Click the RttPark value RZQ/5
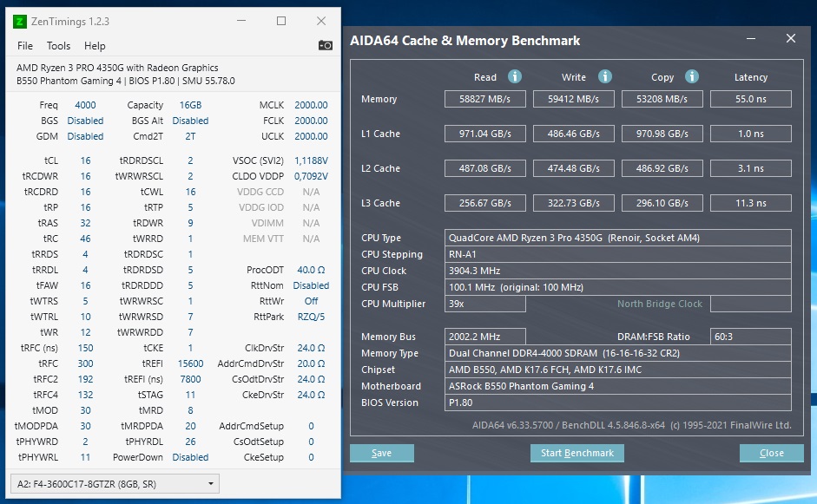The width and height of the screenshot is (817, 504). click(311, 317)
